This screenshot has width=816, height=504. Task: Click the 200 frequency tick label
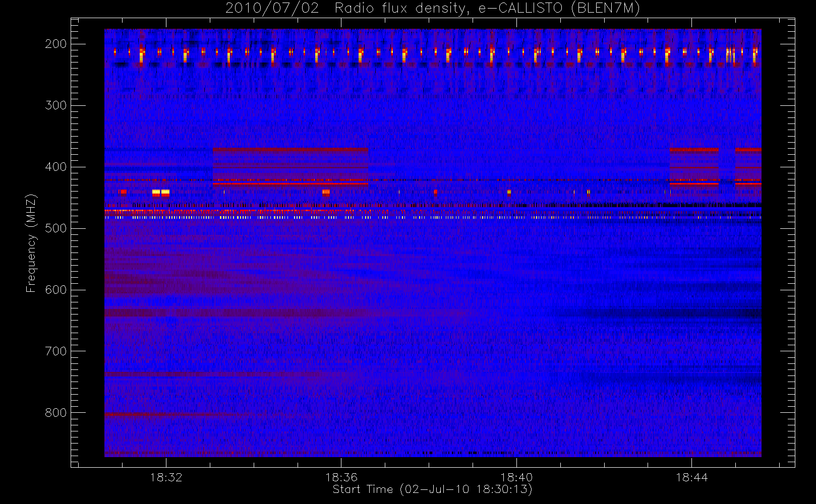(56, 44)
